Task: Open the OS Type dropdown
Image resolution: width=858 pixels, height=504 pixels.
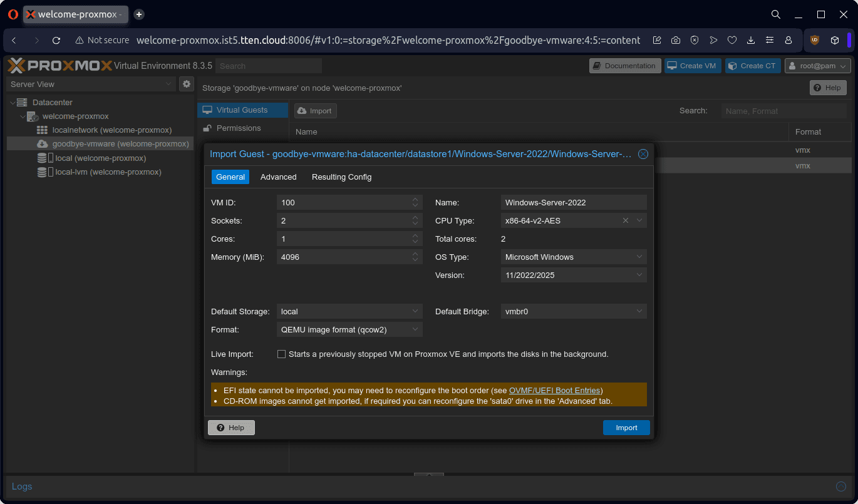Action: (x=639, y=257)
